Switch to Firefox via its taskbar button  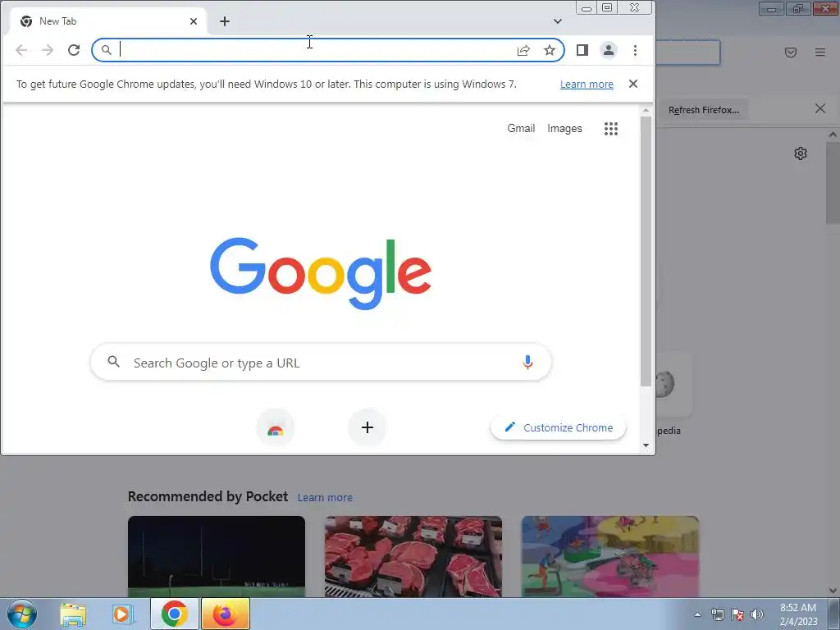click(x=226, y=614)
